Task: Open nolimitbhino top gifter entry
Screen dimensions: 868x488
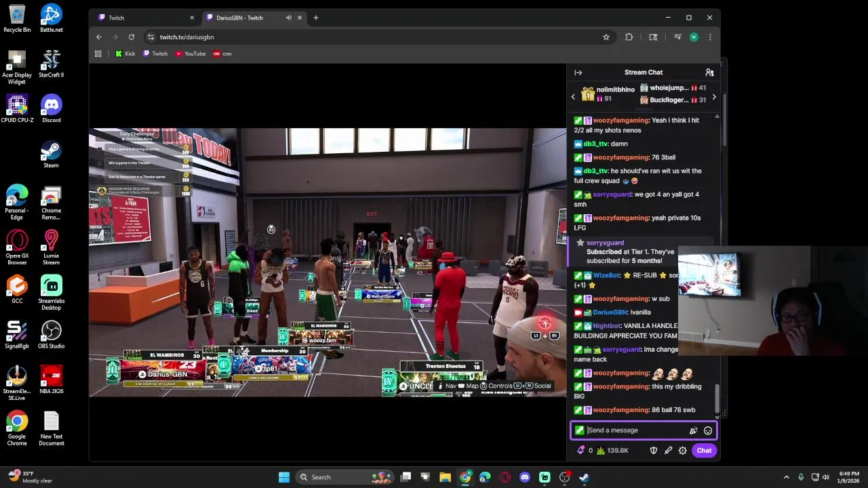Action: point(608,94)
